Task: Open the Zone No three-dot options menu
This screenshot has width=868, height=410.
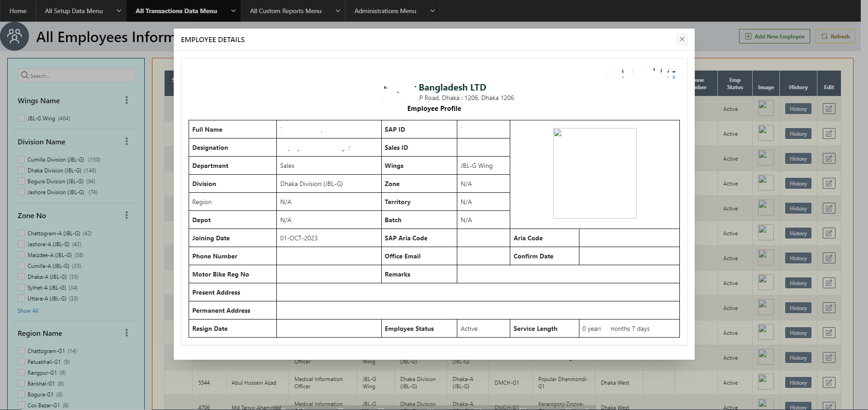Action: point(127,215)
